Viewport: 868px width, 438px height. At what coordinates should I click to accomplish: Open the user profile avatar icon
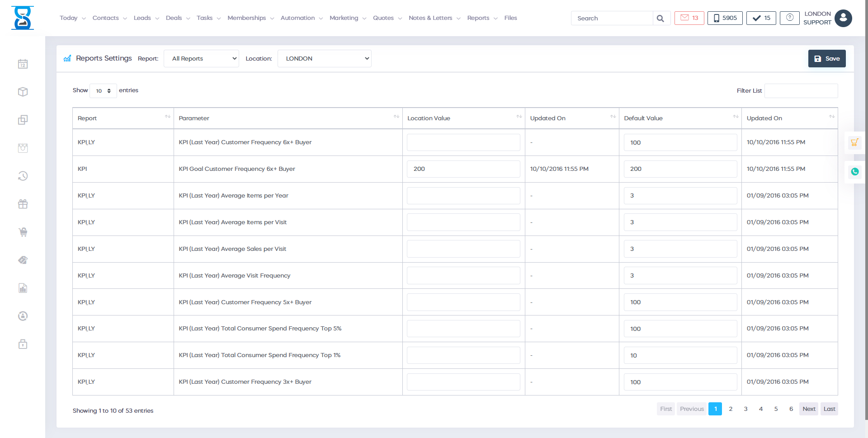[843, 19]
